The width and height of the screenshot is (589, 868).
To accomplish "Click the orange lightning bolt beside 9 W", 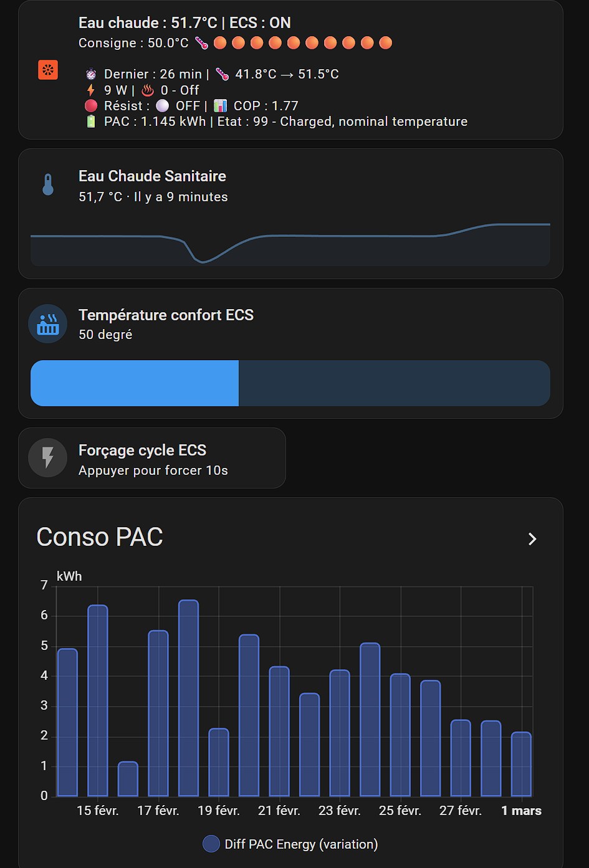I will [91, 90].
